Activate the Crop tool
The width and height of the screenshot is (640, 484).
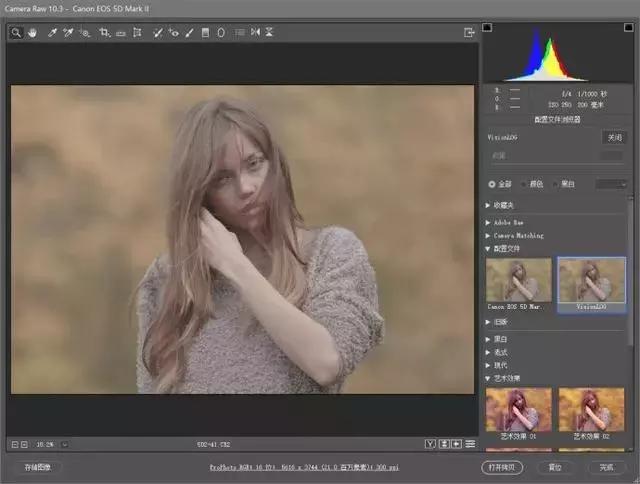click(104, 33)
